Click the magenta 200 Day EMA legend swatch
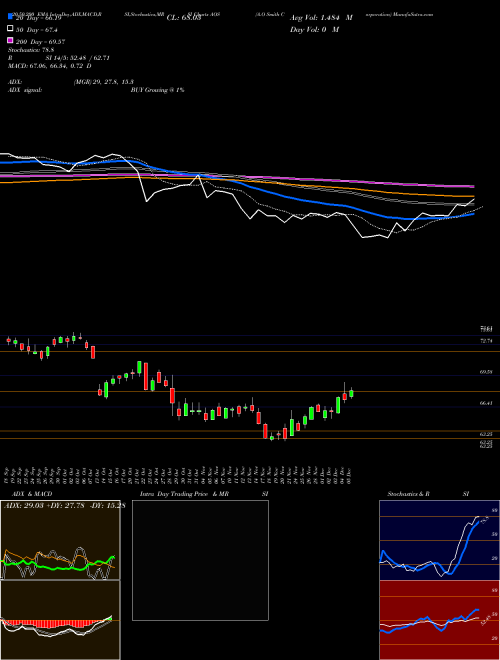Image resolution: width=500 pixels, height=660 pixels. [11, 40]
